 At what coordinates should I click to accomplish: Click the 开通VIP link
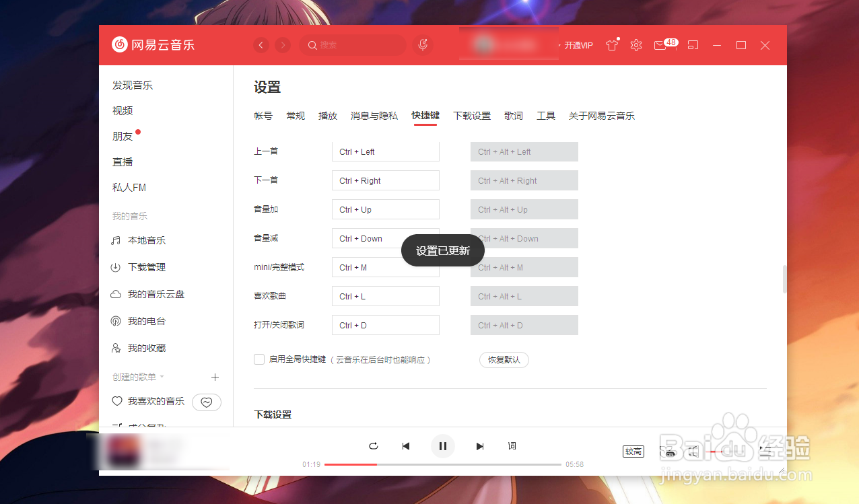point(579,46)
